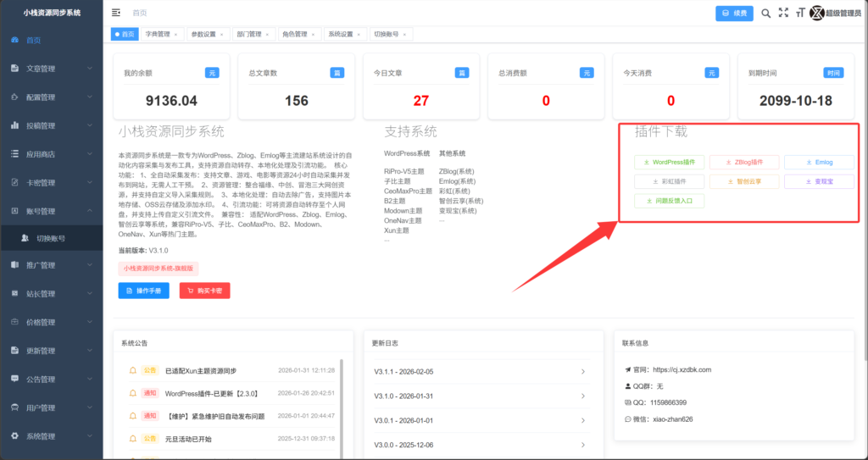Expand the 应用商店 sidebar menu

pos(52,154)
